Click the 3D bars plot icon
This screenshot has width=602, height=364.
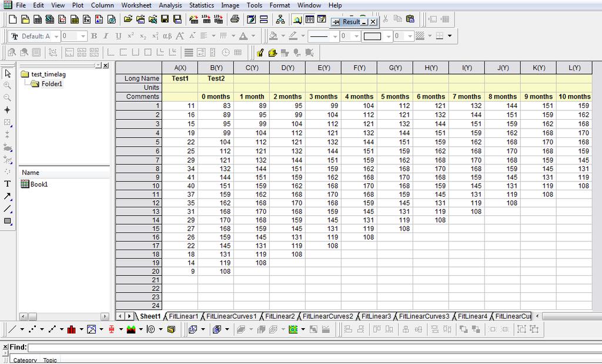pos(217,329)
